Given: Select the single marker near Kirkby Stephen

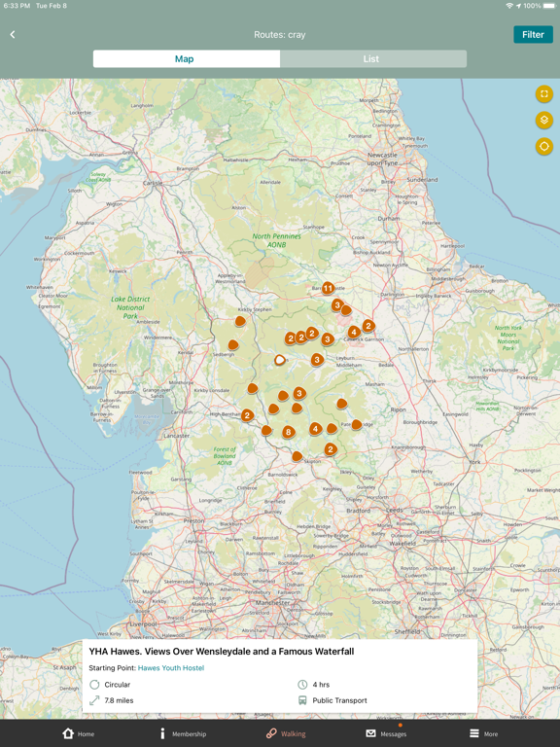Looking at the screenshot, I should (x=240, y=321).
